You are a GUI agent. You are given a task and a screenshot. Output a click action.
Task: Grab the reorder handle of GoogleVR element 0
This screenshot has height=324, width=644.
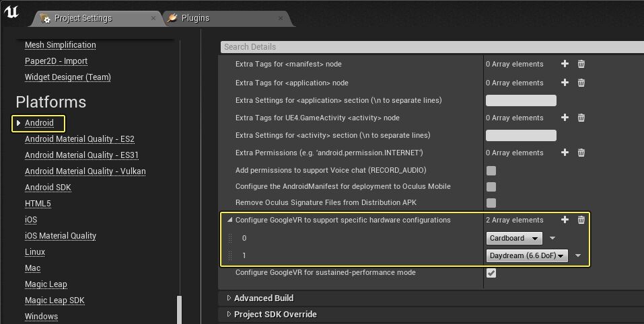point(230,238)
